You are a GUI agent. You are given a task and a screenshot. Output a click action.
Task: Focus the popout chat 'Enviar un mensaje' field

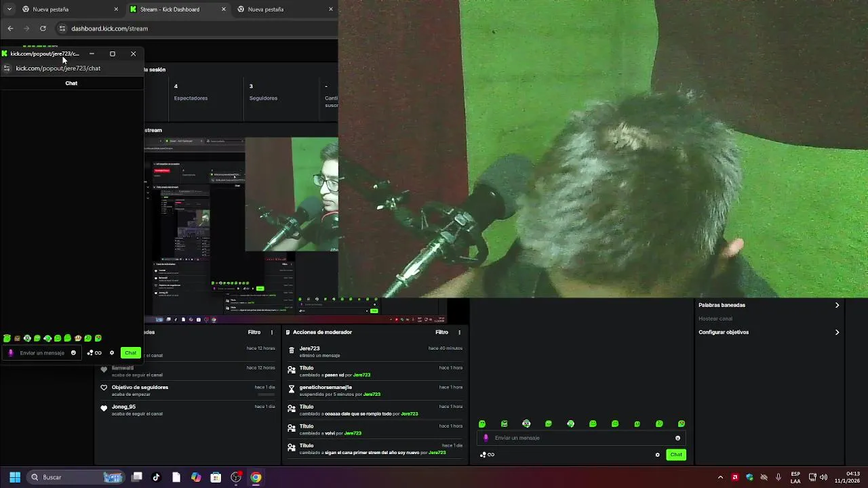42,352
